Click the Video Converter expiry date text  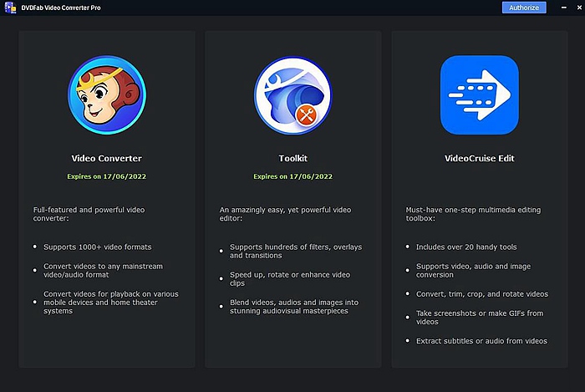coord(107,176)
